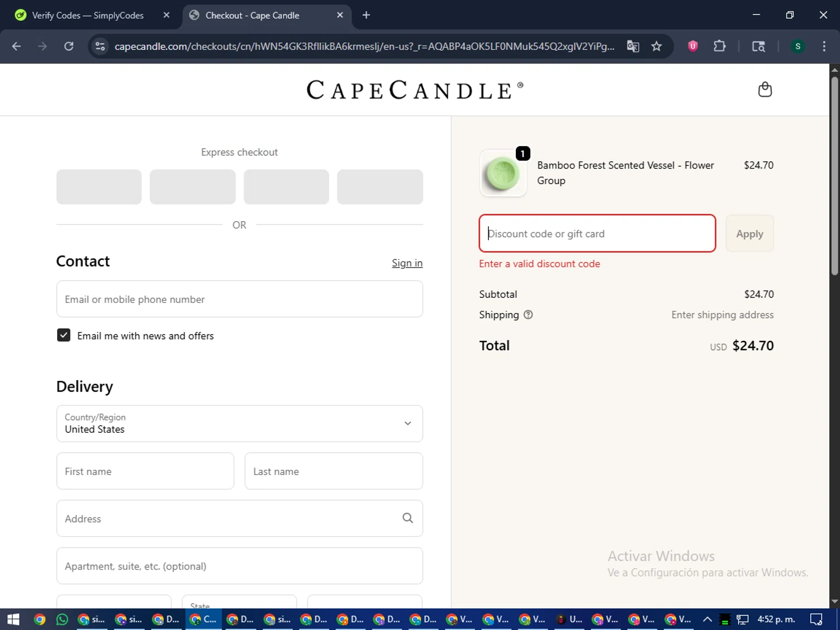Click the plain Chrome taskbar icon without a label
Image resolution: width=840 pixels, height=630 pixels.
[x=39, y=619]
